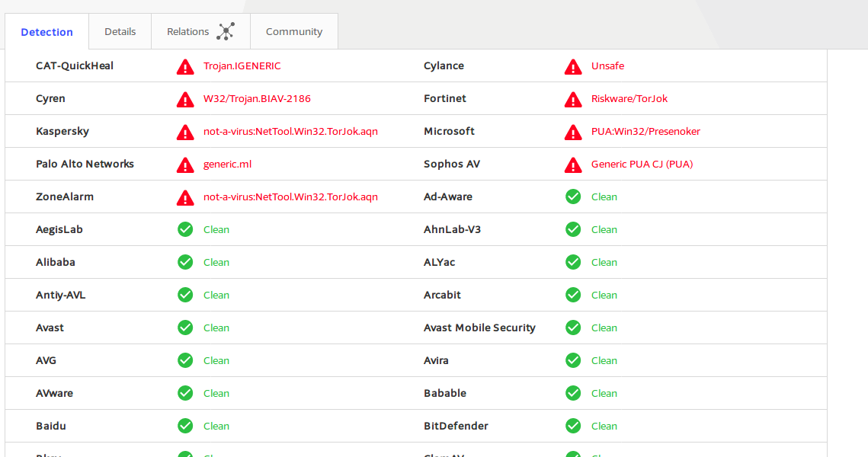Click the Palo Alto Networks engine name
The width and height of the screenshot is (868, 457).
85,164
